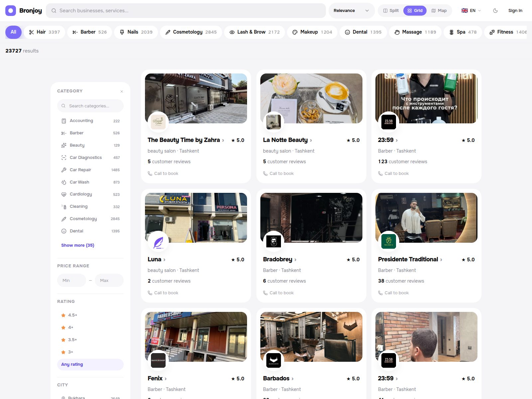Click the Presidente Traditional green logo avatar

[389, 242]
